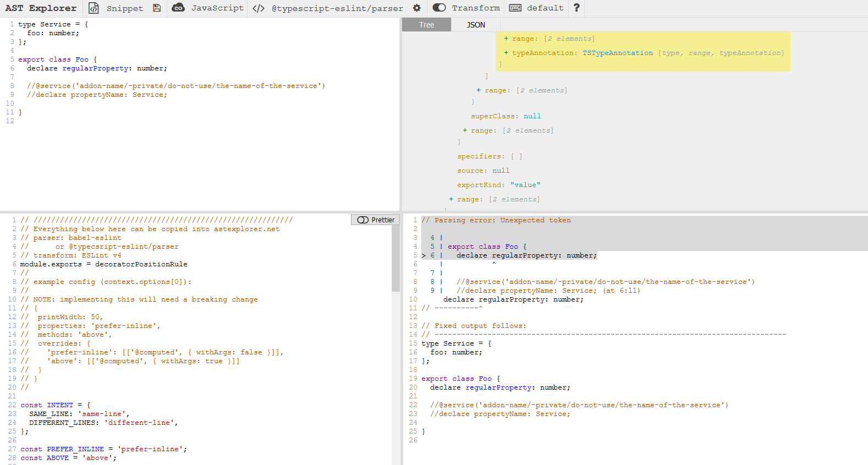The image size is (868, 465).
Task: Click 'DIFFERENT_LINES' property line
Action: tap(103, 423)
